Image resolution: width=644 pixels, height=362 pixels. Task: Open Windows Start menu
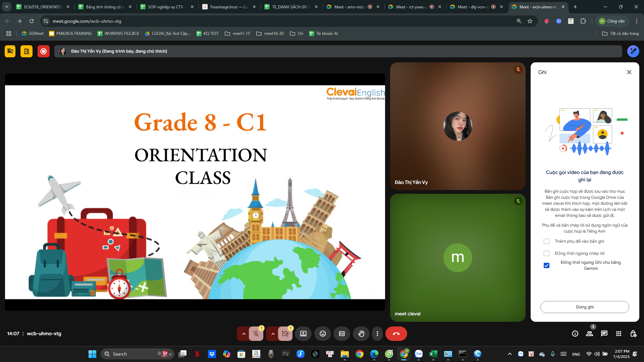(92, 354)
